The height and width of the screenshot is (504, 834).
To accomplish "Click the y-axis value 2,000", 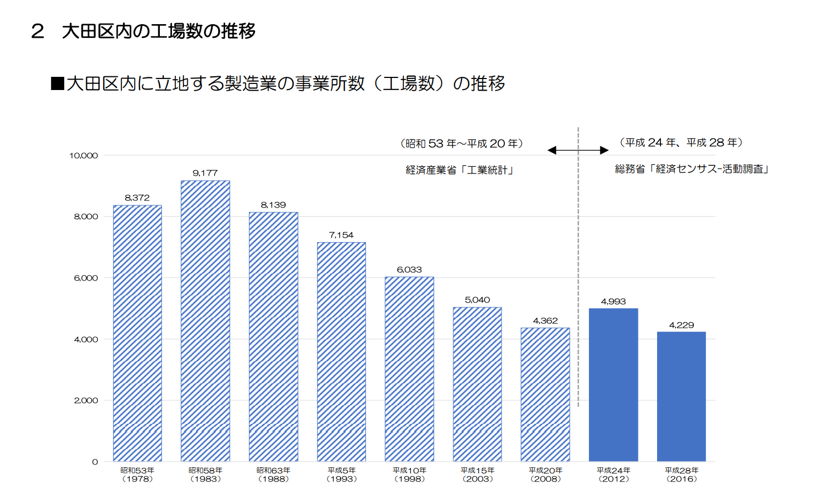I will tap(86, 401).
